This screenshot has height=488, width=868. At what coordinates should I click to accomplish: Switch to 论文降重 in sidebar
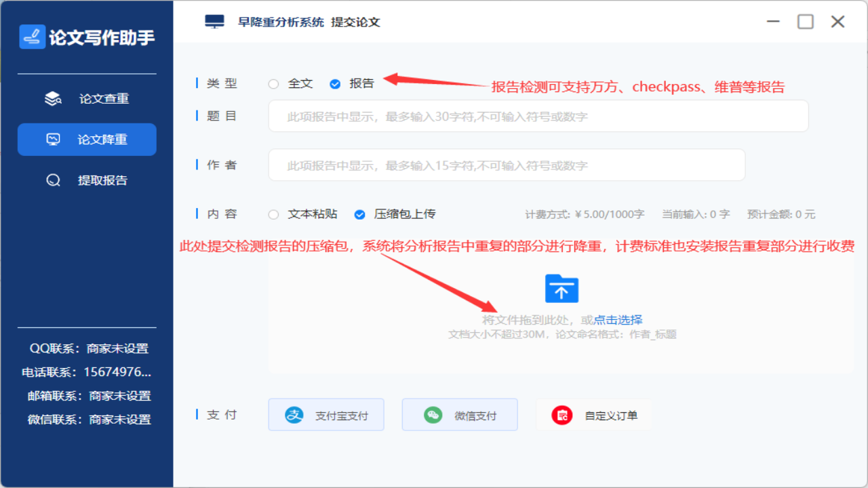pyautogui.click(x=87, y=139)
